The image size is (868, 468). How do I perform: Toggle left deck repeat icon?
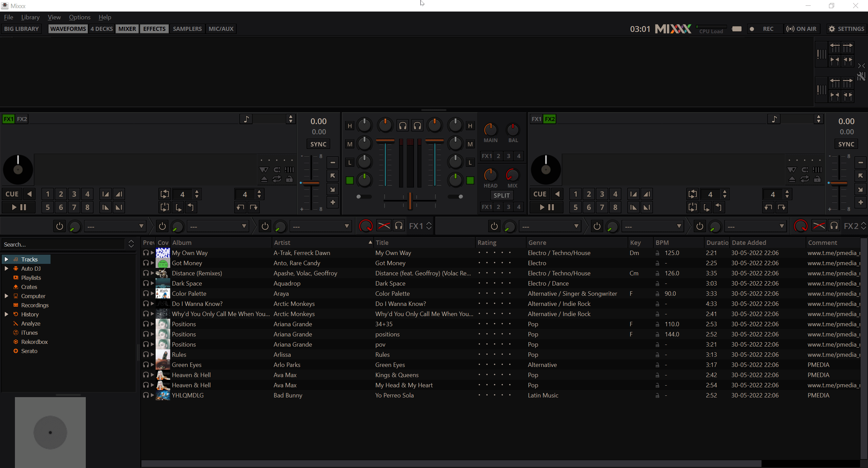[x=277, y=179]
